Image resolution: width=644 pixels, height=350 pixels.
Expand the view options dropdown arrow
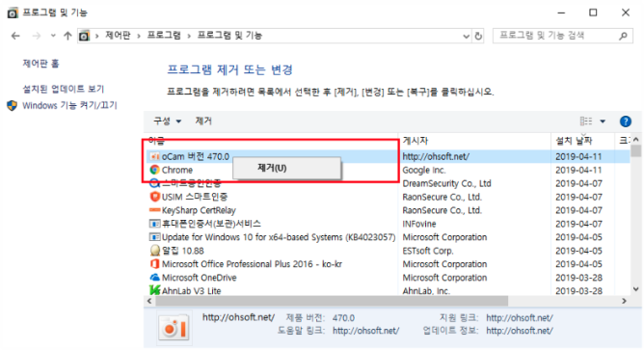pos(603,121)
